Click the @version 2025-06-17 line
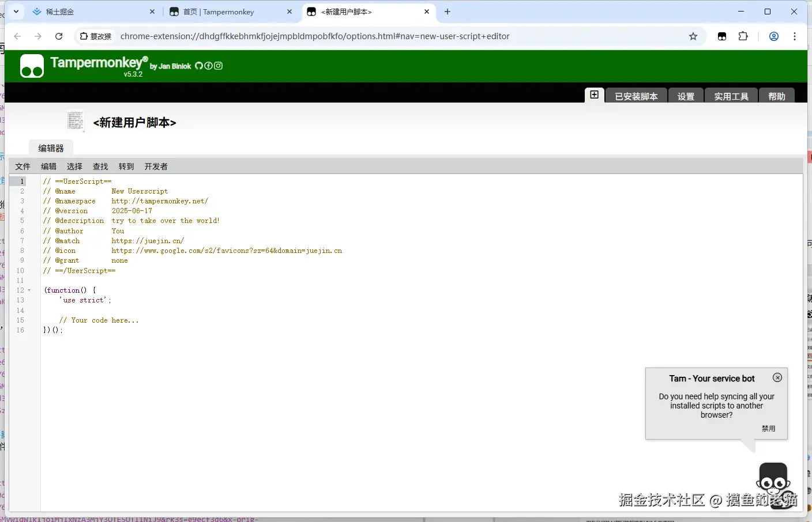812x522 pixels. pos(97,211)
